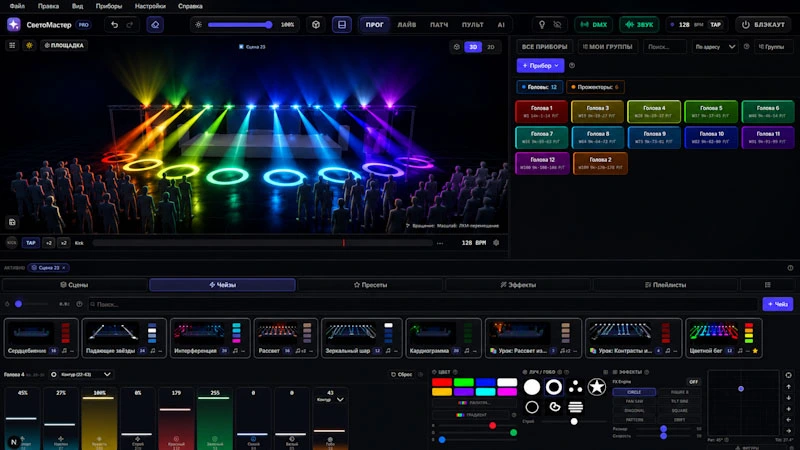Expand the Контур dropdown on gobo fader
800x450 pixels.
pyautogui.click(x=331, y=399)
